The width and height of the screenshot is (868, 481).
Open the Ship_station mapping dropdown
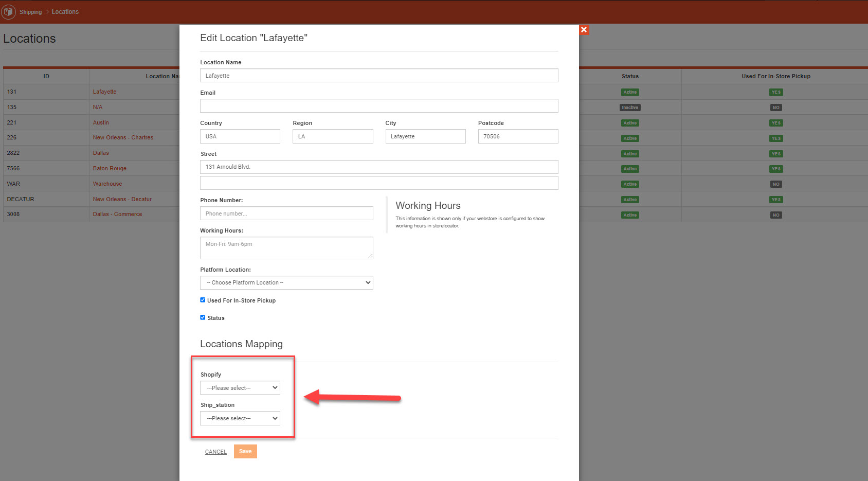[x=240, y=418]
